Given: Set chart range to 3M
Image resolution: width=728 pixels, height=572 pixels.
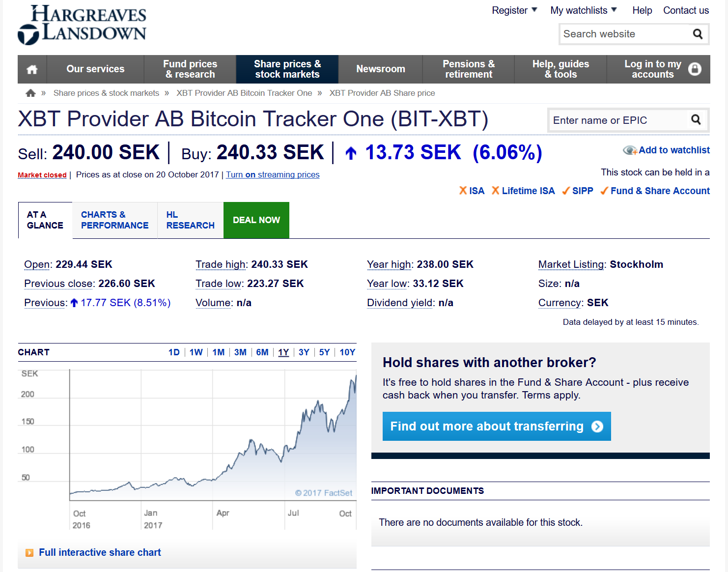Looking at the screenshot, I should [x=240, y=352].
